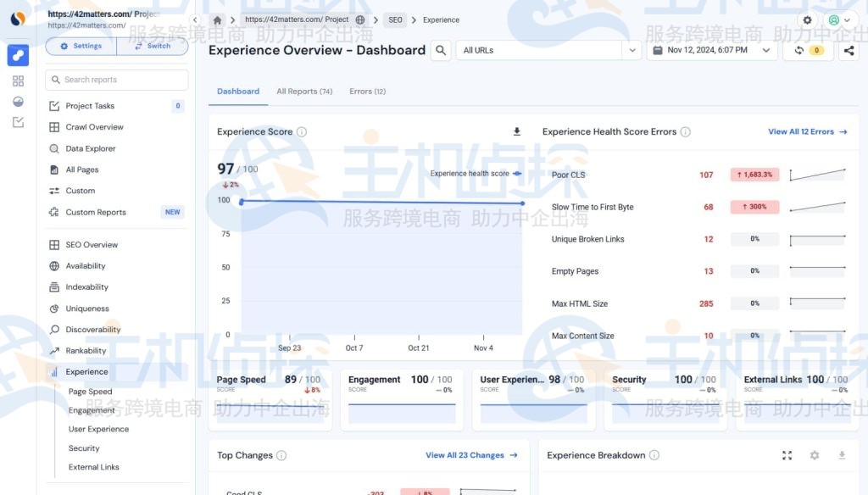This screenshot has height=495, width=868.
Task: Open the search icon beside dashboard title
Action: [x=441, y=51]
